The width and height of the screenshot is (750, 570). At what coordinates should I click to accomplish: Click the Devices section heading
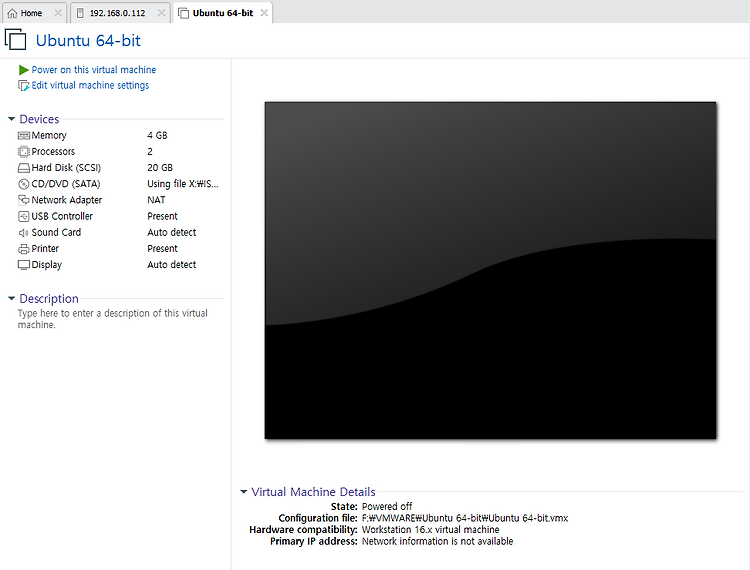pos(39,119)
